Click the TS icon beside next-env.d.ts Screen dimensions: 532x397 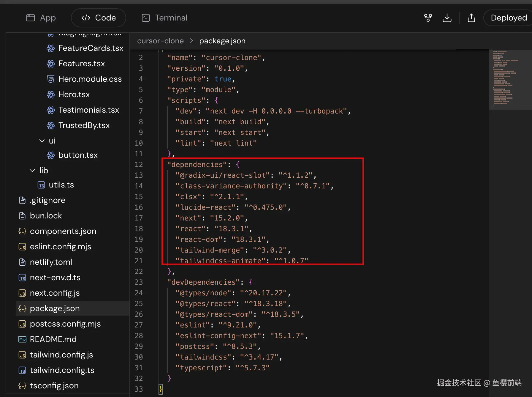22,278
